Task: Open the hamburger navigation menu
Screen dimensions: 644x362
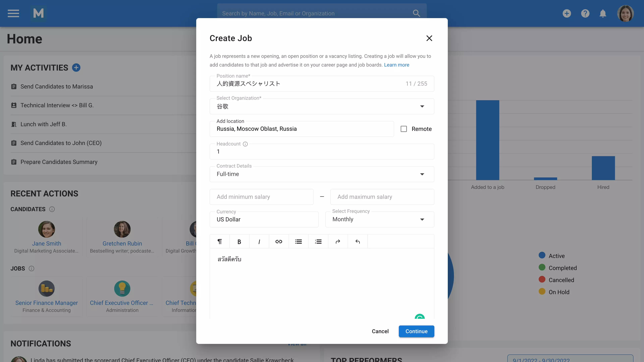Action: click(x=13, y=13)
